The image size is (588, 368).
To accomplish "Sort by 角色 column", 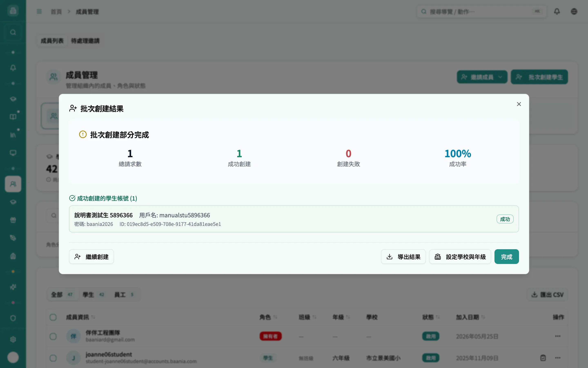I will [x=268, y=317].
